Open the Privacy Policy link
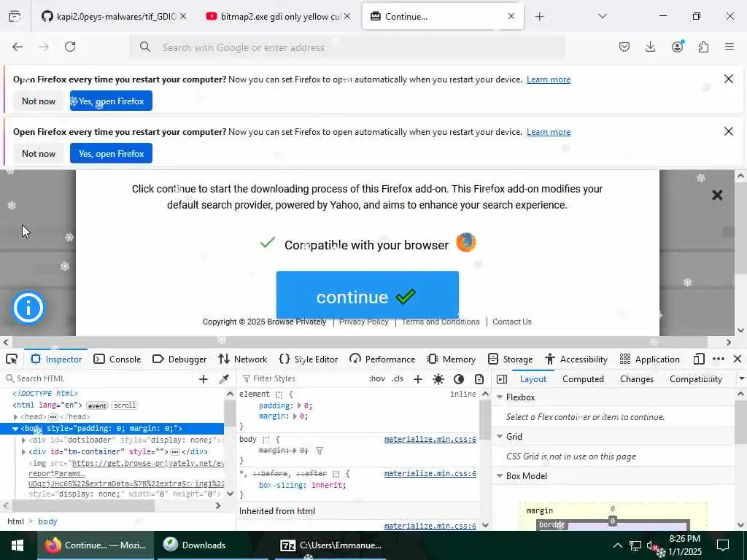The image size is (747, 560). pyautogui.click(x=363, y=322)
